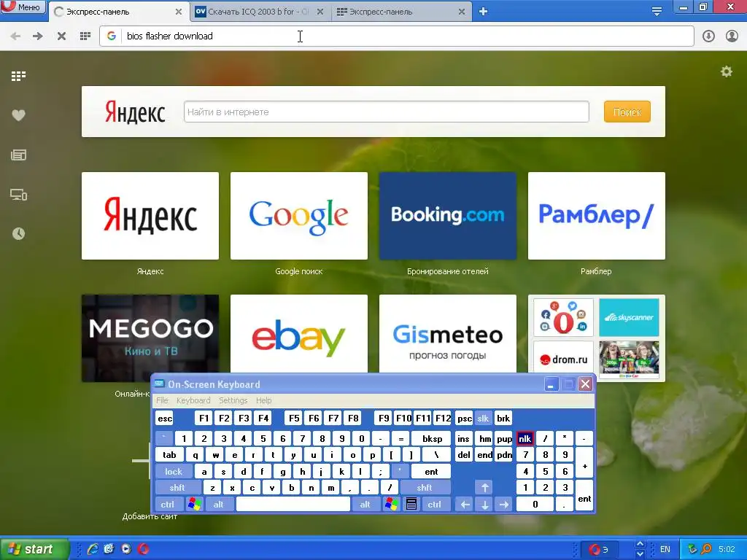The image size is (747, 560).
Task: Toggle the left alt key
Action: click(x=218, y=505)
